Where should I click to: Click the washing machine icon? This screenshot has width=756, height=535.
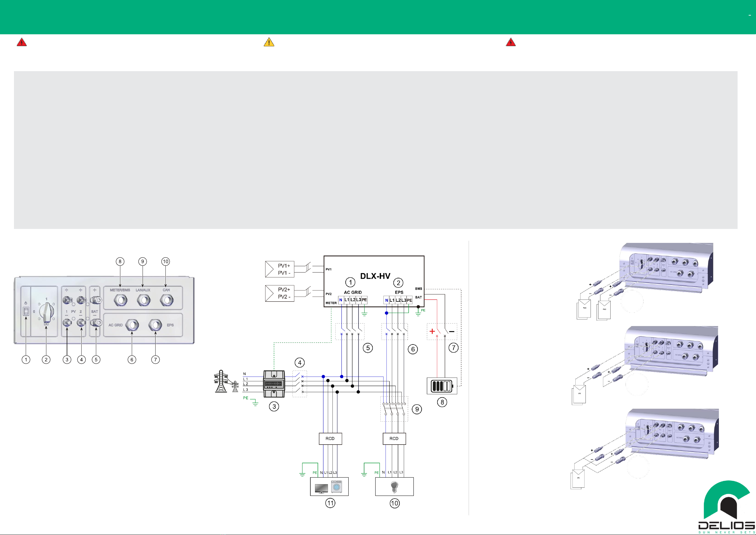pyautogui.click(x=336, y=487)
